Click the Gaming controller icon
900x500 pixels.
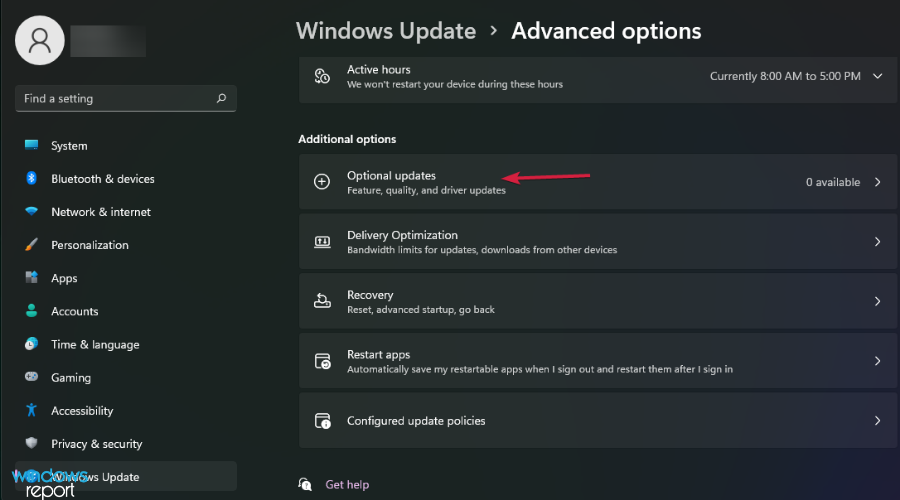31,378
